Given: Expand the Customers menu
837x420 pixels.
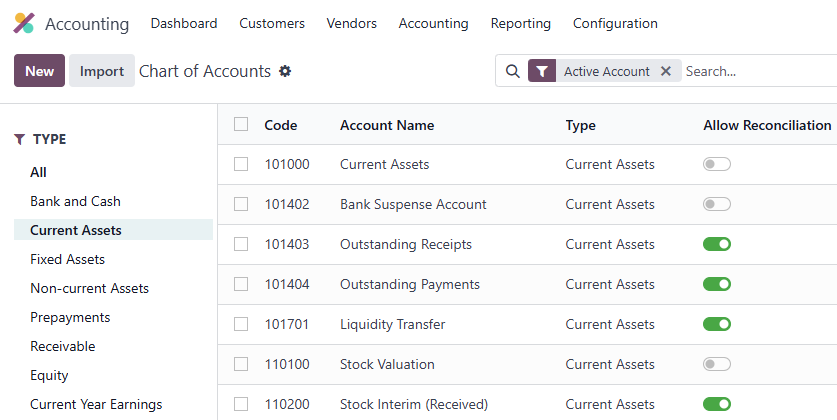Looking at the screenshot, I should 272,23.
